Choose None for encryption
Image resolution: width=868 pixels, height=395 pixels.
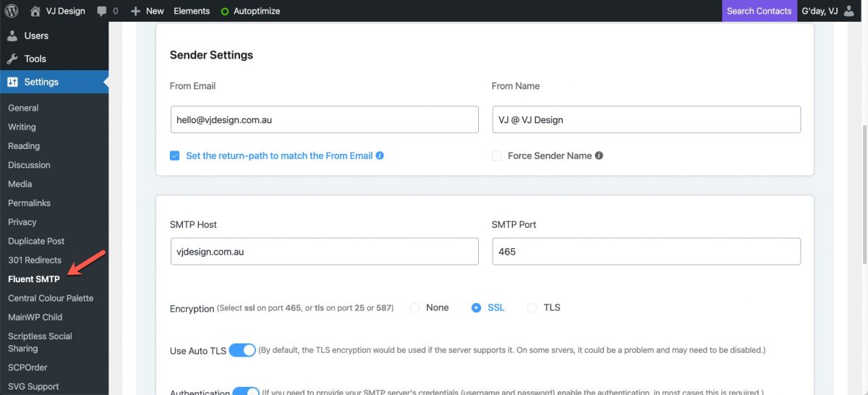coord(414,307)
